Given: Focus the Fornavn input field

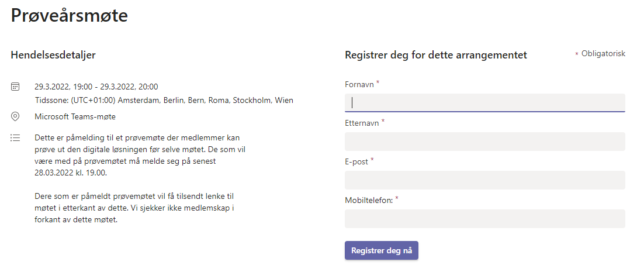Looking at the screenshot, I should 484,103.
